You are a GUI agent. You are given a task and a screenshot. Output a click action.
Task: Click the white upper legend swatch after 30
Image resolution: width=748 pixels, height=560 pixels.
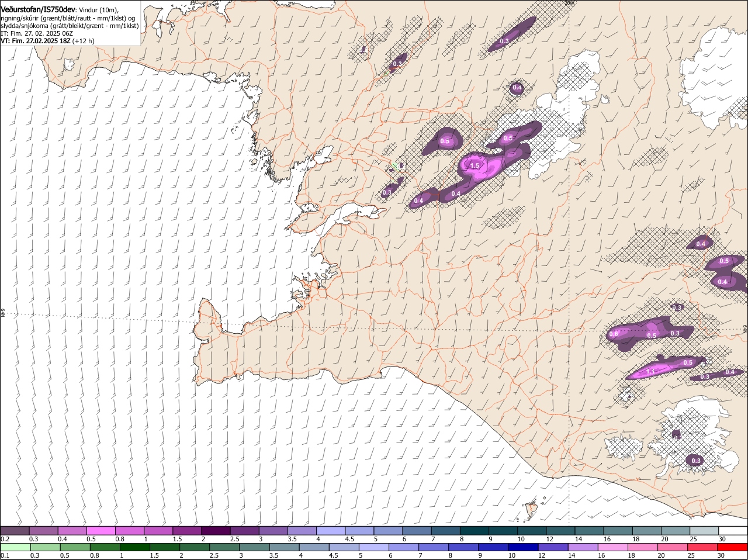[733, 530]
